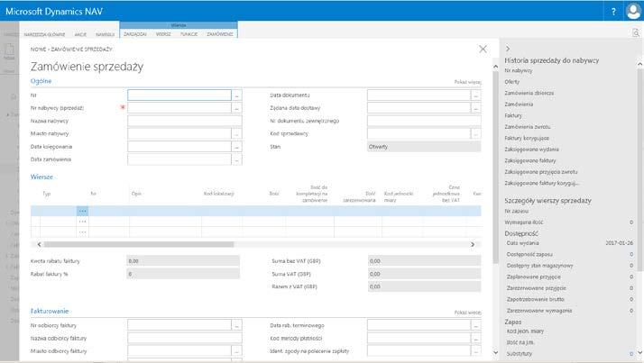The width and height of the screenshot is (644, 363).
Task: Collapse the Ogólne section
Action: (x=41, y=81)
